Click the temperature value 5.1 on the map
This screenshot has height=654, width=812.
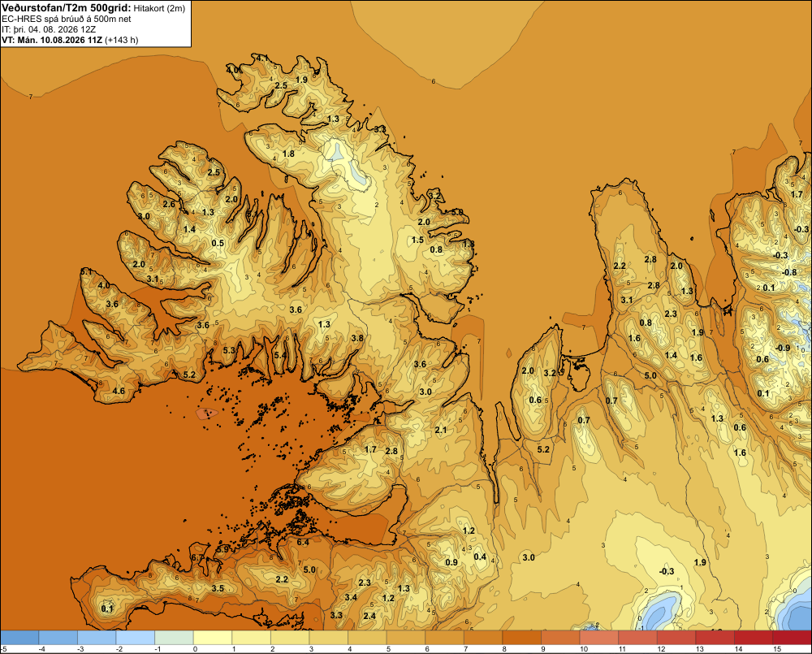86,271
